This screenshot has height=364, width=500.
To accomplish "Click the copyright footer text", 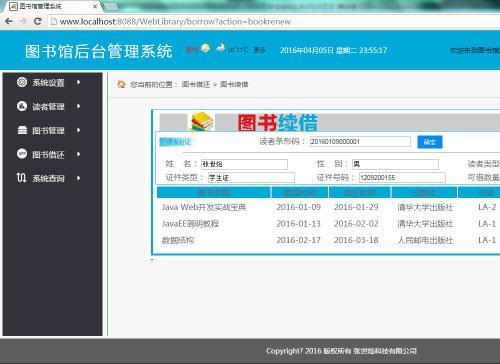I will coord(341,351).
